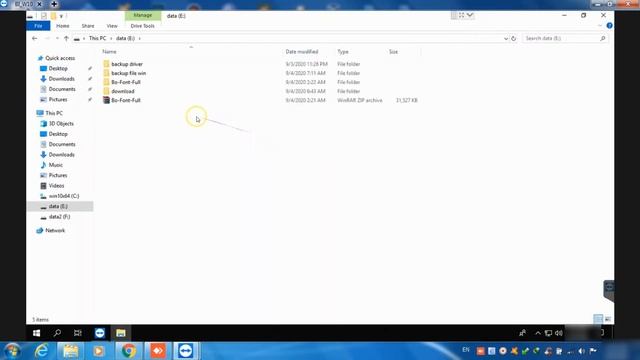Open Explorer help question mark icon
The width and height of the screenshot is (640, 360).
[x=609, y=26]
